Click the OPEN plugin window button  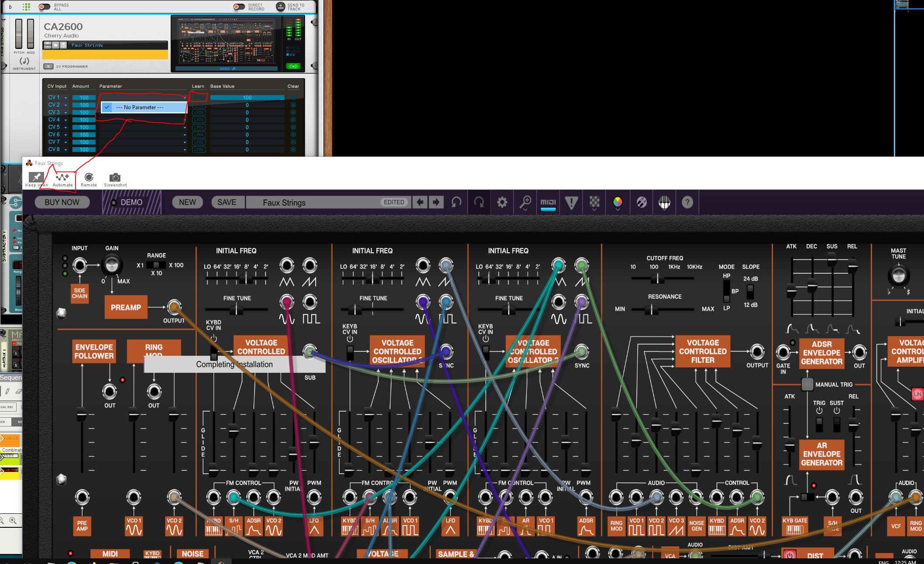click(x=227, y=69)
